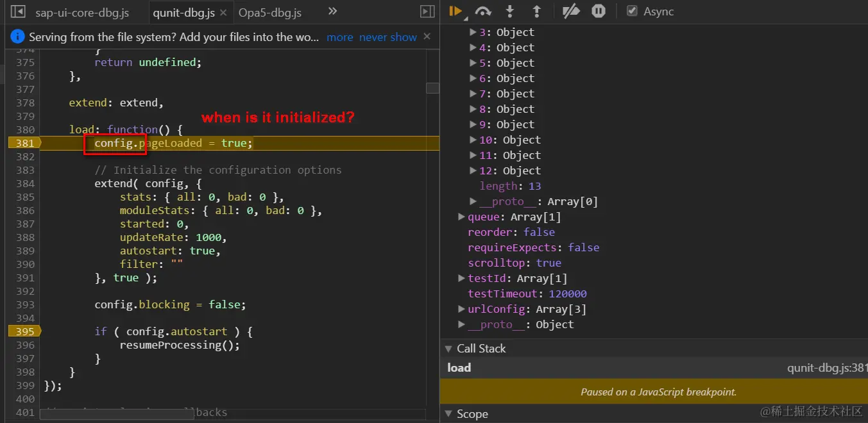Resume script execution
This screenshot has height=423, width=868.
click(x=456, y=11)
